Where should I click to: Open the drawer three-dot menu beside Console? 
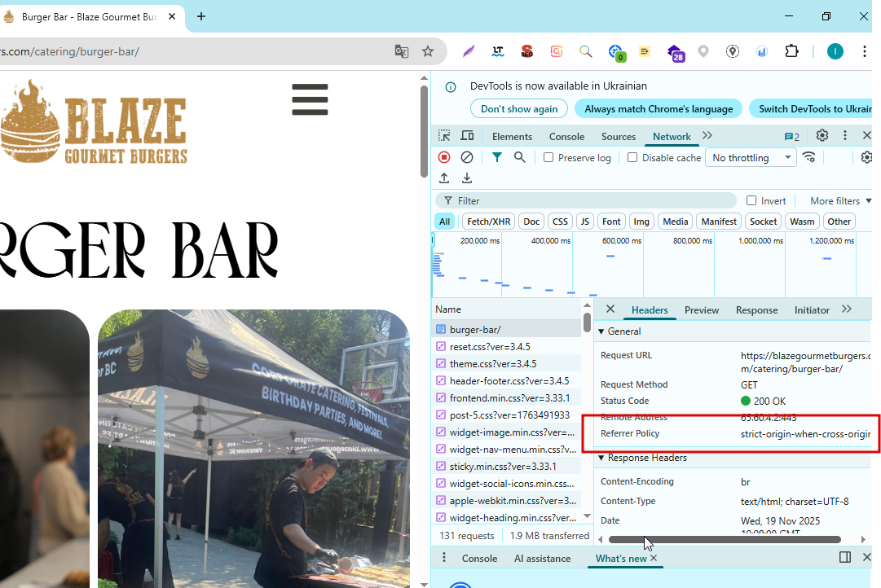444,557
